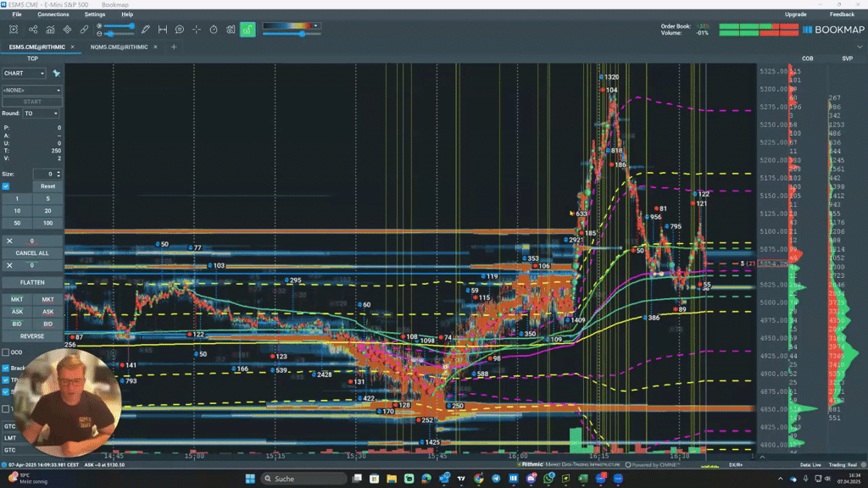The image size is (868, 488).
Task: Open the CHART dropdown
Action: (x=24, y=73)
